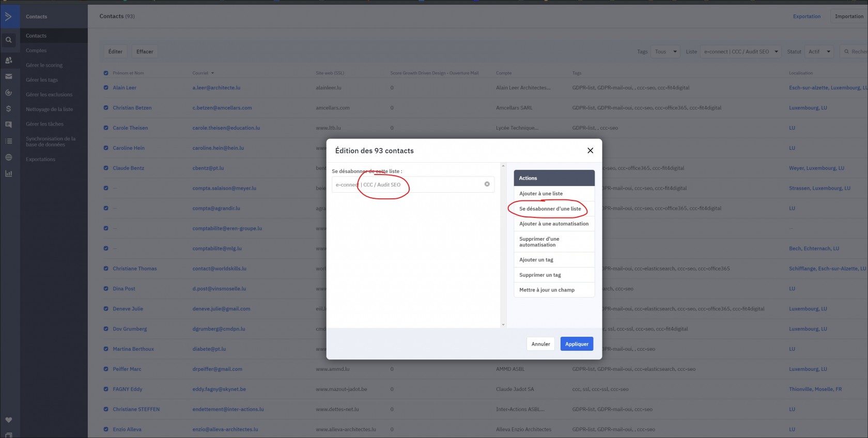
Task: Click the copy pages icon at sidebar bottom
Action: (8, 435)
